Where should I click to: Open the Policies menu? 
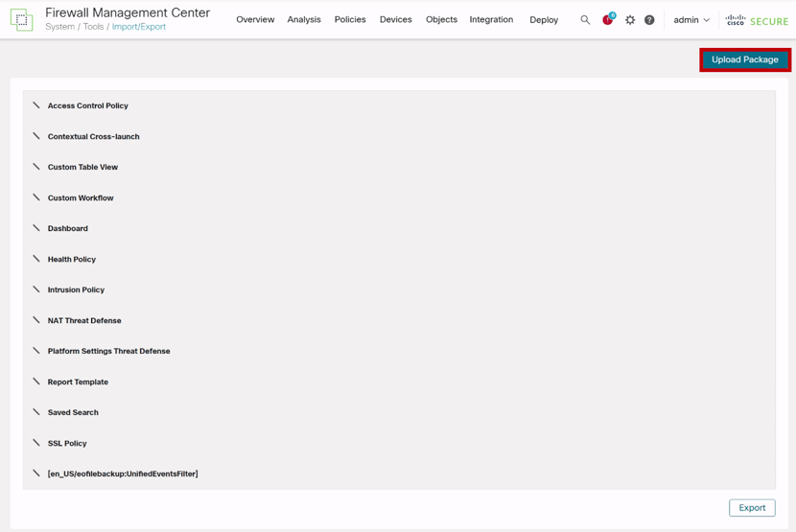(350, 19)
